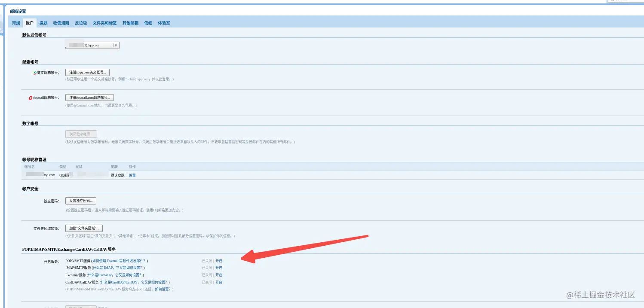Click the POP3/SMTP服务 row text
The image size is (644, 308).
tap(78, 261)
